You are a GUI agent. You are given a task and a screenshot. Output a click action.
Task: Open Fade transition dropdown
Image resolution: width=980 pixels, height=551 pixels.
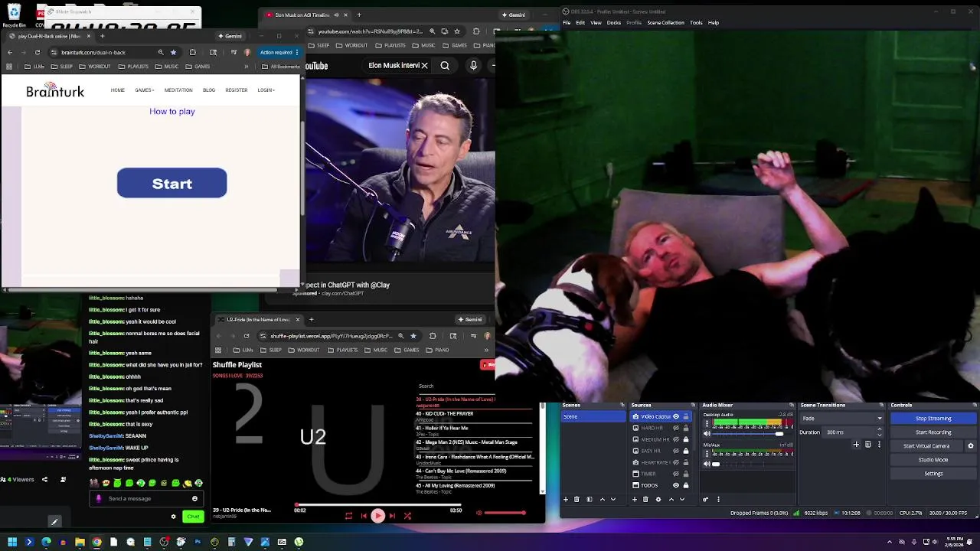[x=842, y=419]
